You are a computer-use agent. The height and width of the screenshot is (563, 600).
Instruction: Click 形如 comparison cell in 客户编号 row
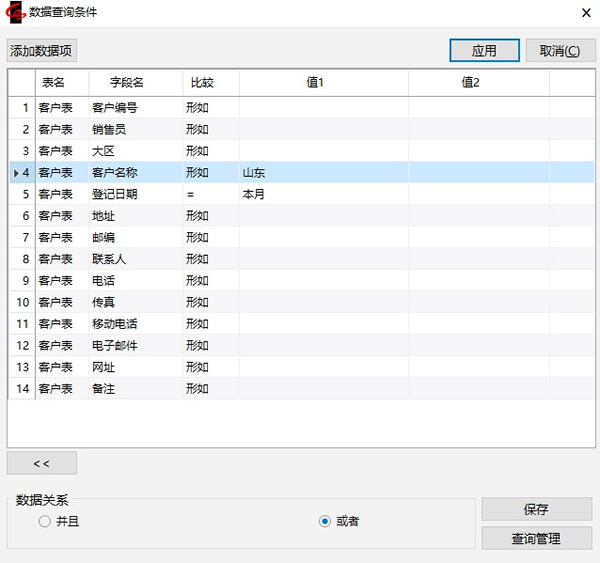click(x=210, y=108)
